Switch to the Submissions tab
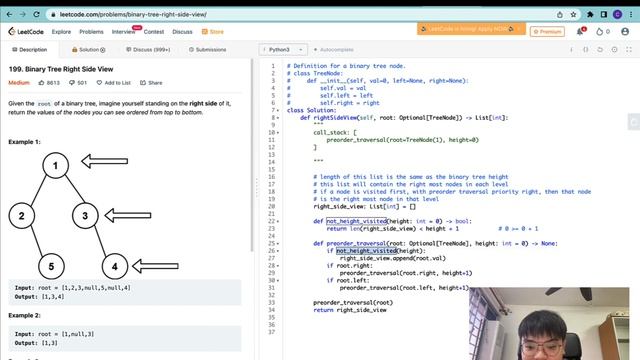Screen dimensions: 640x360 (207, 49)
